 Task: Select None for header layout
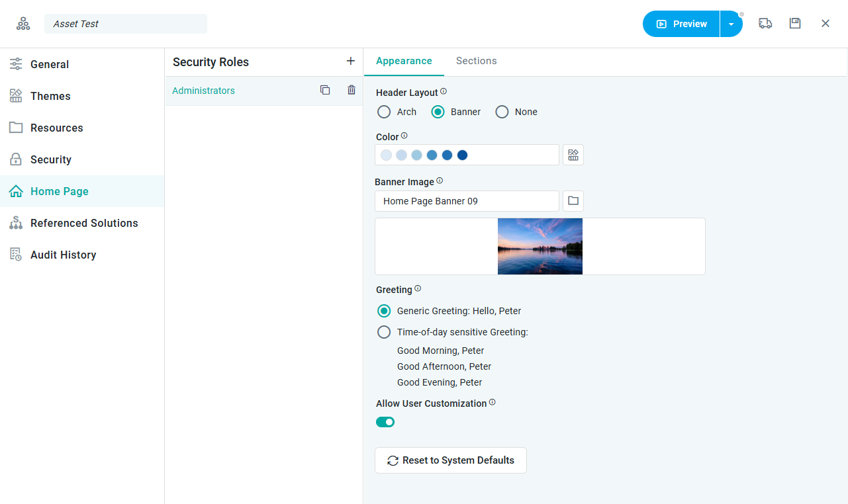click(502, 112)
